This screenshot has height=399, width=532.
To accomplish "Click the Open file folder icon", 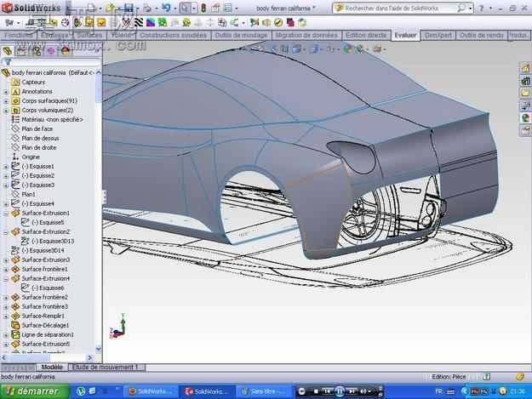I will point(110,8).
